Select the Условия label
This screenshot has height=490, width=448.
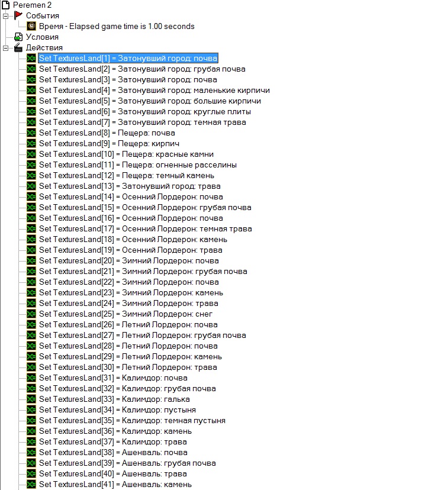[x=42, y=37]
